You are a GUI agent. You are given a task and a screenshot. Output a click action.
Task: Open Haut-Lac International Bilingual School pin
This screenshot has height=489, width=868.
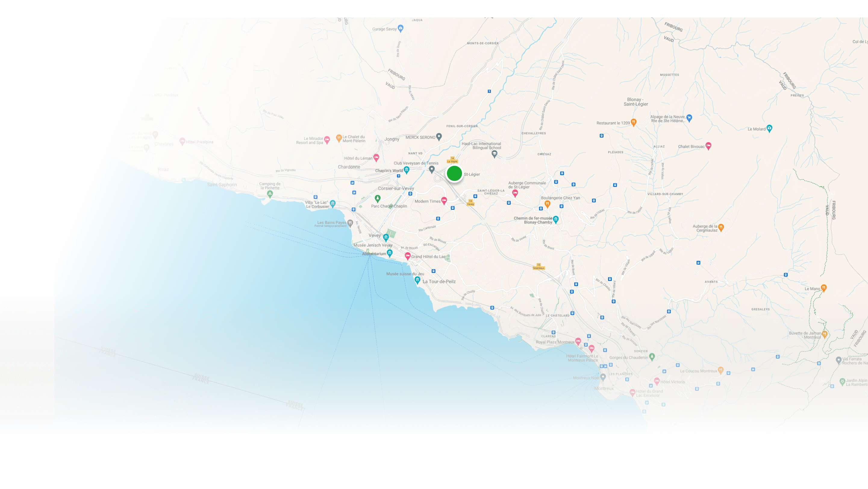pyautogui.click(x=494, y=154)
